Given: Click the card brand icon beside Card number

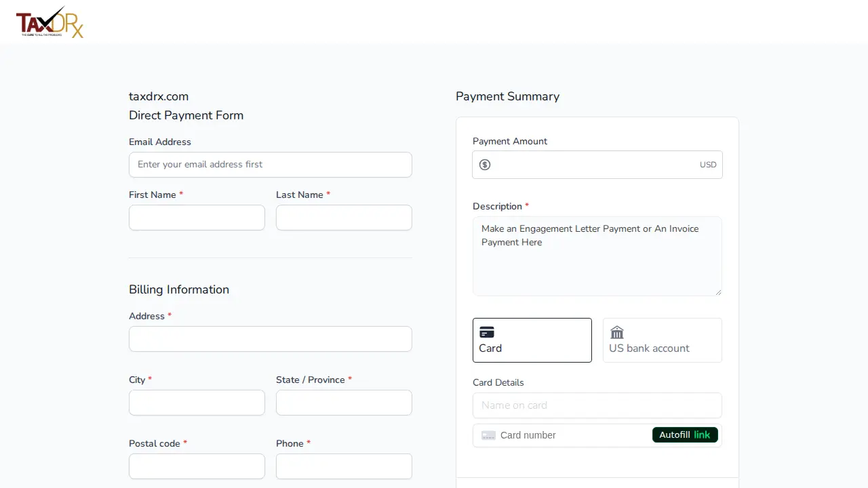Looking at the screenshot, I should point(489,435).
